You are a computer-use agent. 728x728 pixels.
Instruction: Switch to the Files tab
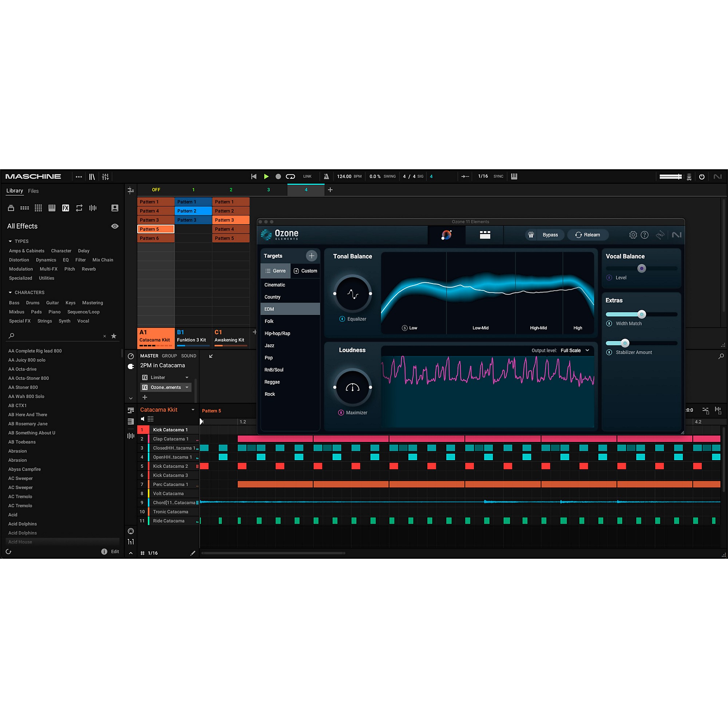pyautogui.click(x=33, y=191)
